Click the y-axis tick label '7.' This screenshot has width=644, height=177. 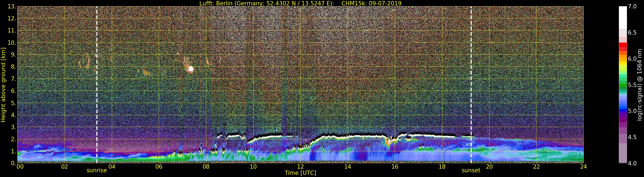tap(14, 79)
